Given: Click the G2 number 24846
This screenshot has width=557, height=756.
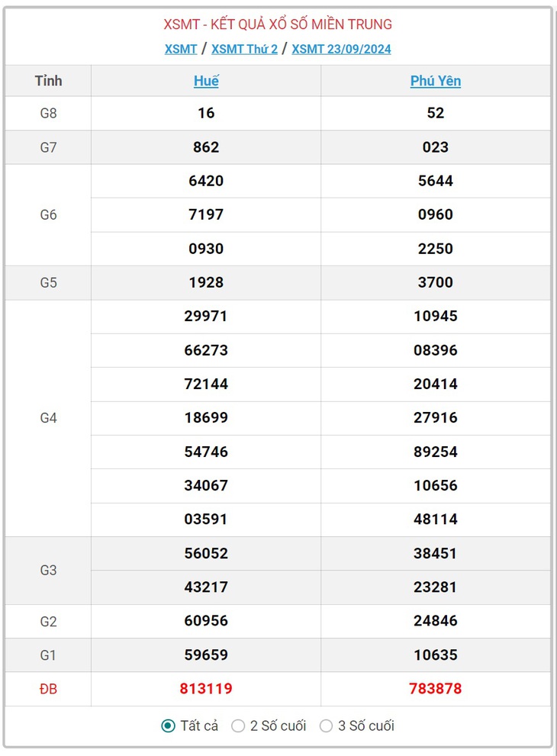Looking at the screenshot, I should [x=436, y=620].
